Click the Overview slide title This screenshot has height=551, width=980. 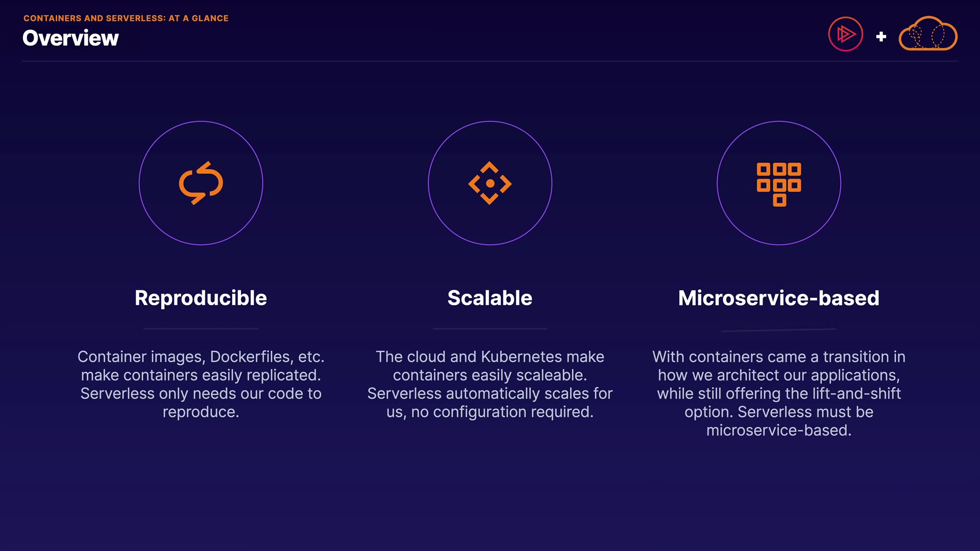[70, 38]
